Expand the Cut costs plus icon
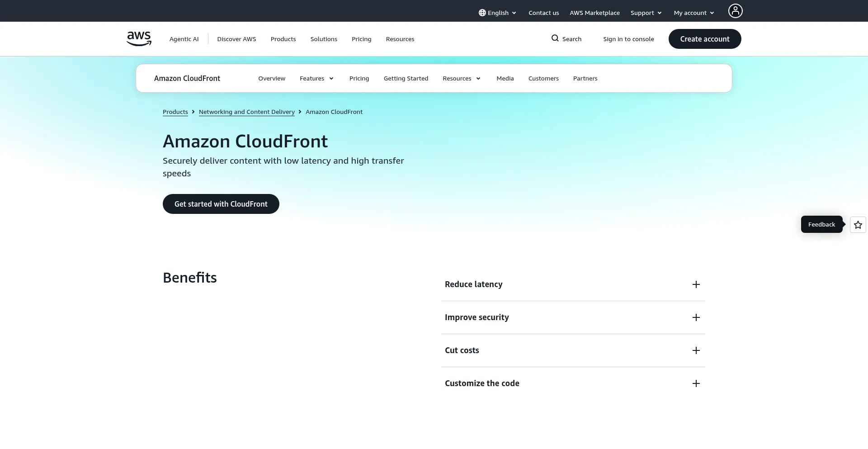The image size is (868, 449). click(696, 350)
